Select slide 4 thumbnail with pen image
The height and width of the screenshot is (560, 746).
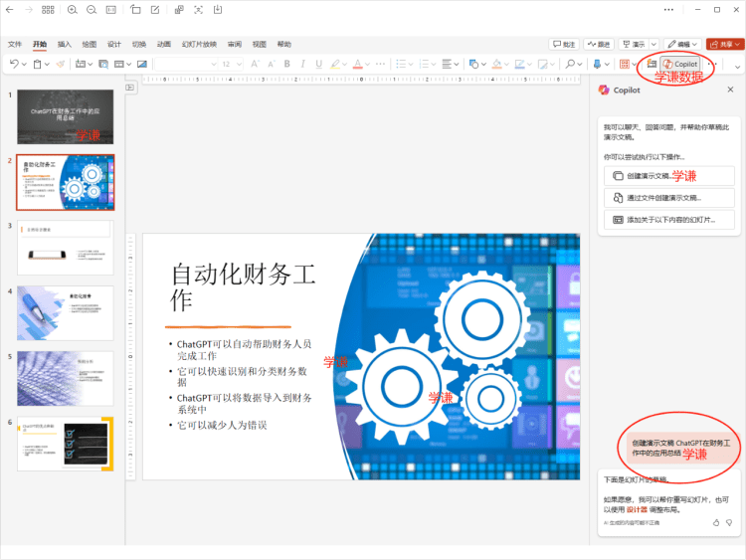click(66, 313)
